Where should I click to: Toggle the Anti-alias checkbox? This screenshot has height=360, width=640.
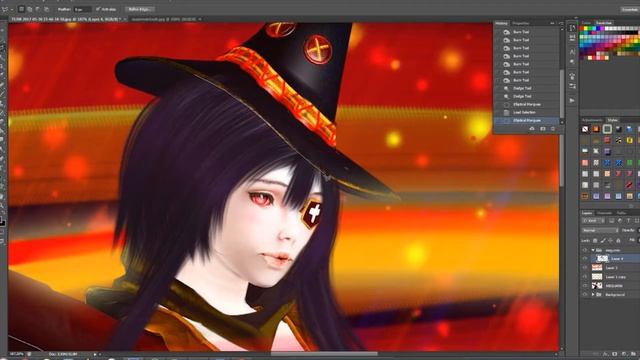98,9
